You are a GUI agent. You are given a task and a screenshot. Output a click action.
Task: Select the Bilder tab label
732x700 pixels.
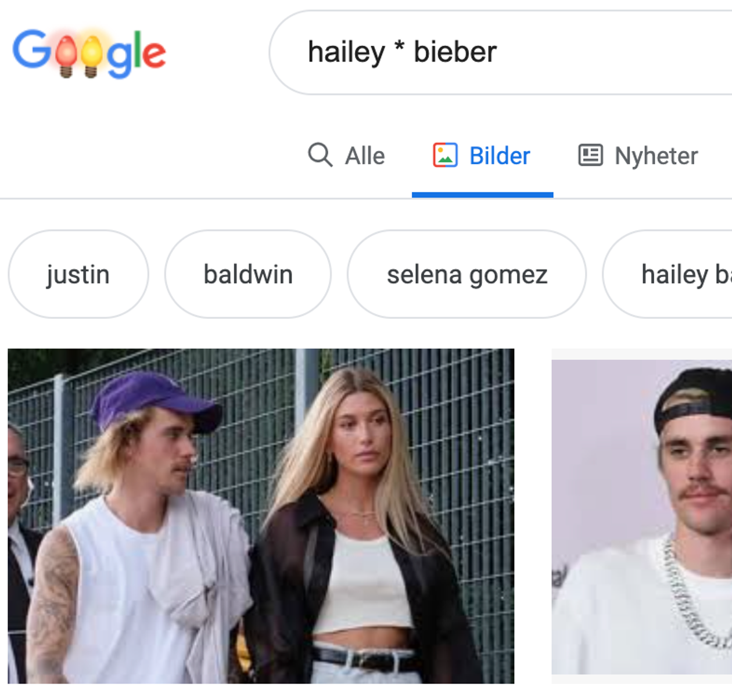point(500,156)
